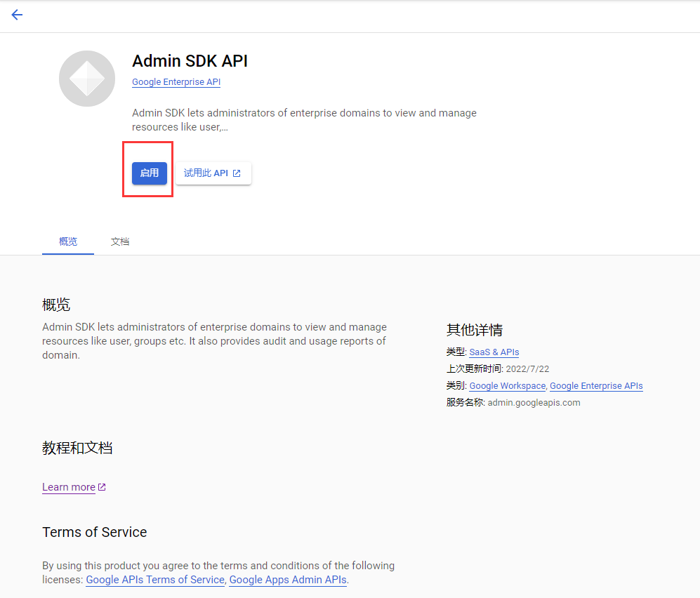
Task: View the Google APIs Terms of Service
Action: tap(154, 580)
